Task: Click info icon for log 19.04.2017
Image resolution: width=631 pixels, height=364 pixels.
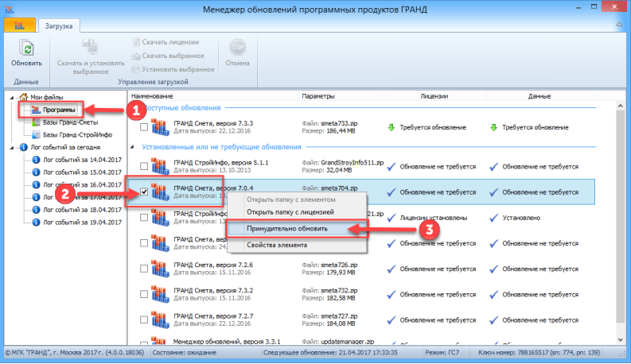Action: click(x=37, y=223)
